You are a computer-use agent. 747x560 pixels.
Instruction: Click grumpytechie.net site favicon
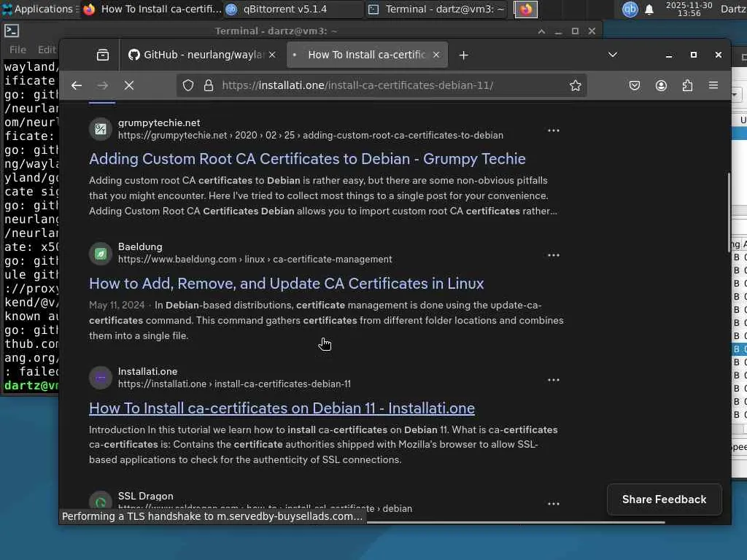point(101,129)
